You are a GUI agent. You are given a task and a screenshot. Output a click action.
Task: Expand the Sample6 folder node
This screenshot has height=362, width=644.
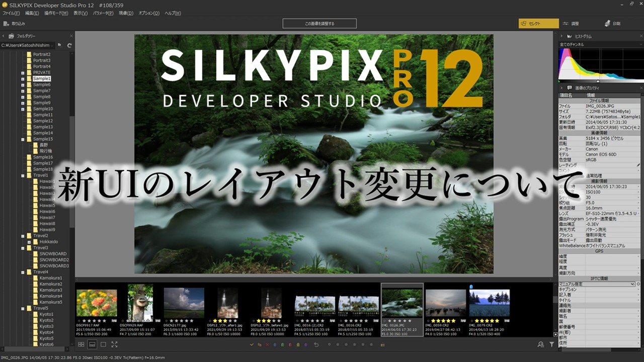(23, 84)
